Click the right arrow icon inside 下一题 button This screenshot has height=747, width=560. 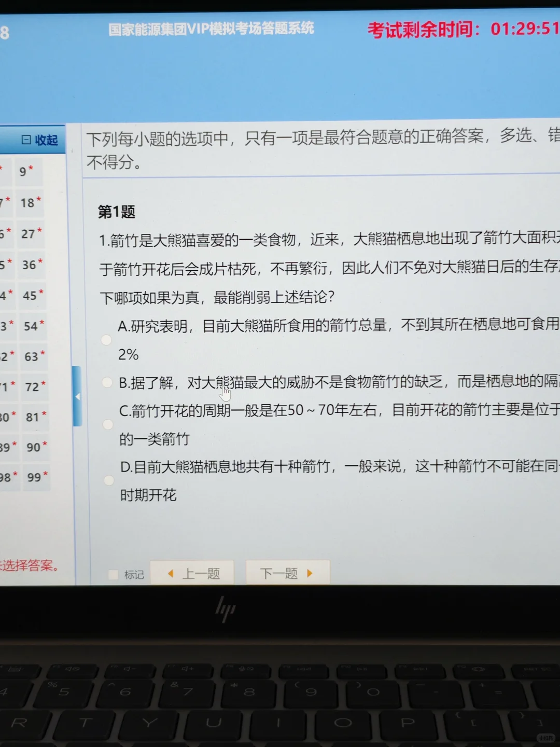[310, 572]
